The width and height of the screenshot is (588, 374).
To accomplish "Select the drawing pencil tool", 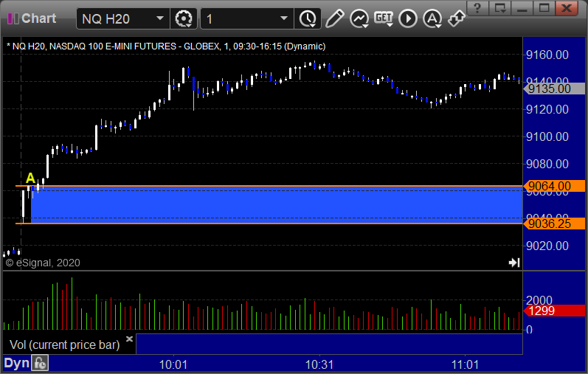I will (334, 18).
